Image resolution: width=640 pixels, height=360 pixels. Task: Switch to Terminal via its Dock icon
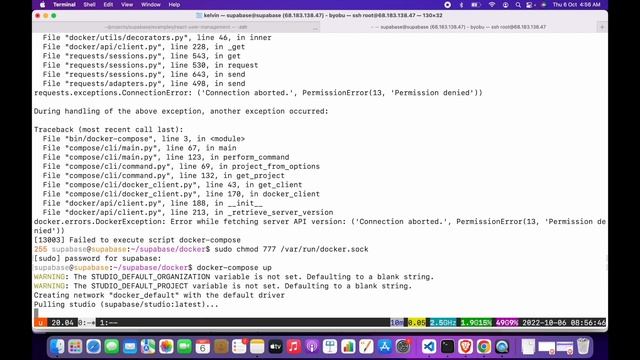pos(447,347)
